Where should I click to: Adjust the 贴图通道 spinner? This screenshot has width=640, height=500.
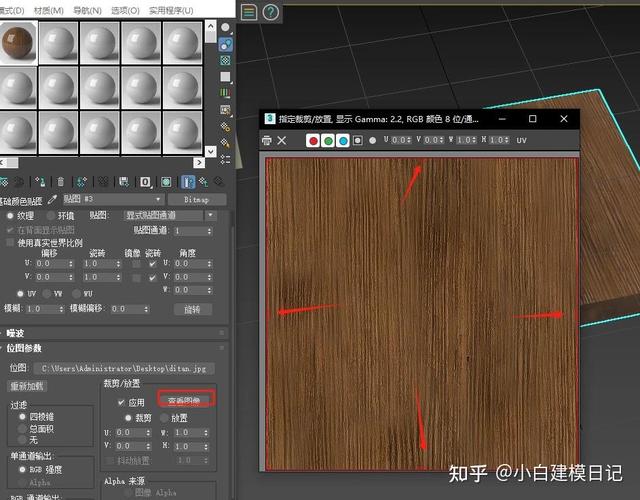(209, 231)
